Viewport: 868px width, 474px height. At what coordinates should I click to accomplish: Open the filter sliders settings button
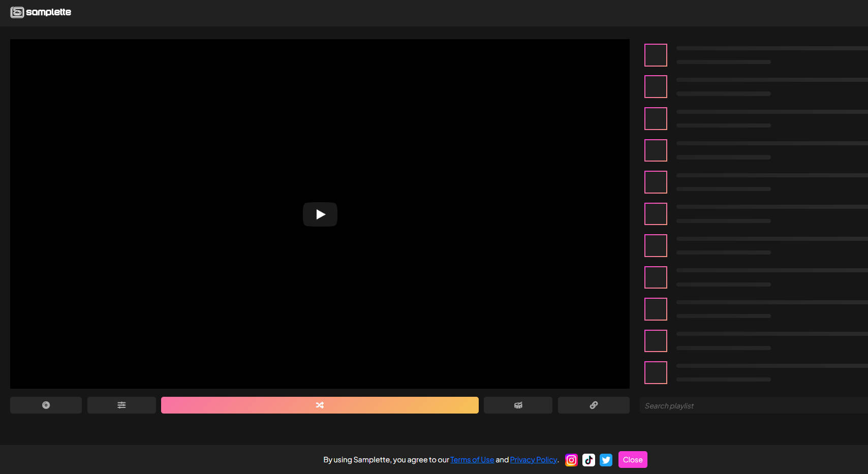coord(121,405)
